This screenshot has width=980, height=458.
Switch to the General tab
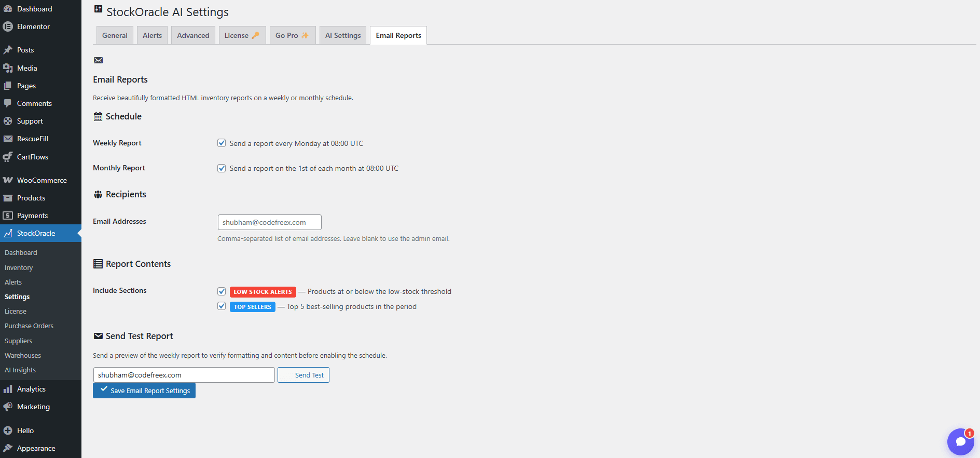(x=115, y=35)
